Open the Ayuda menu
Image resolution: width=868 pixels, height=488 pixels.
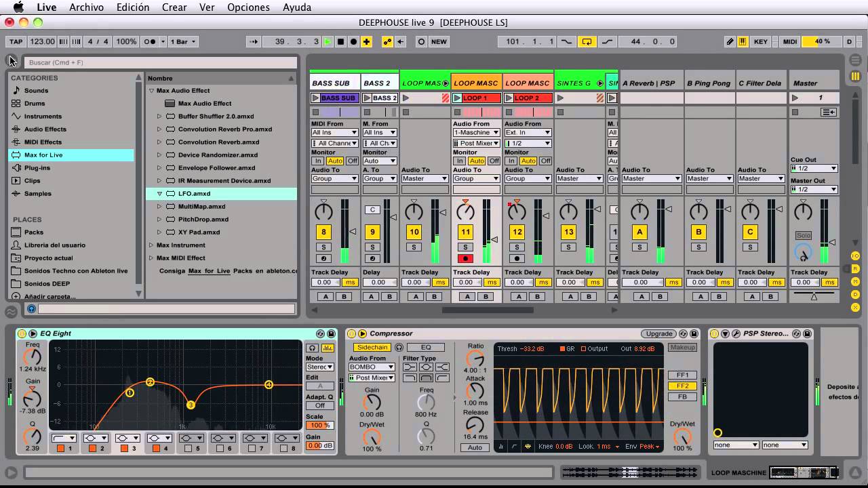(x=296, y=7)
